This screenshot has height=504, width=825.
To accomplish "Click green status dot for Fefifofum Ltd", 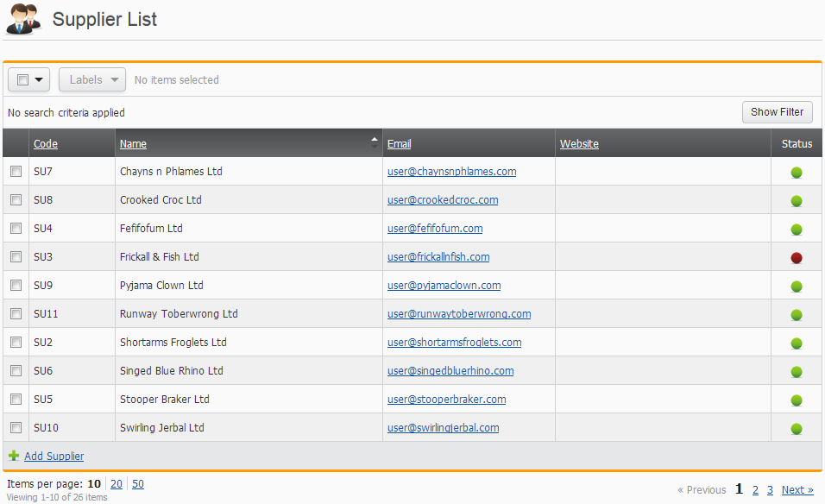I will pos(797,229).
